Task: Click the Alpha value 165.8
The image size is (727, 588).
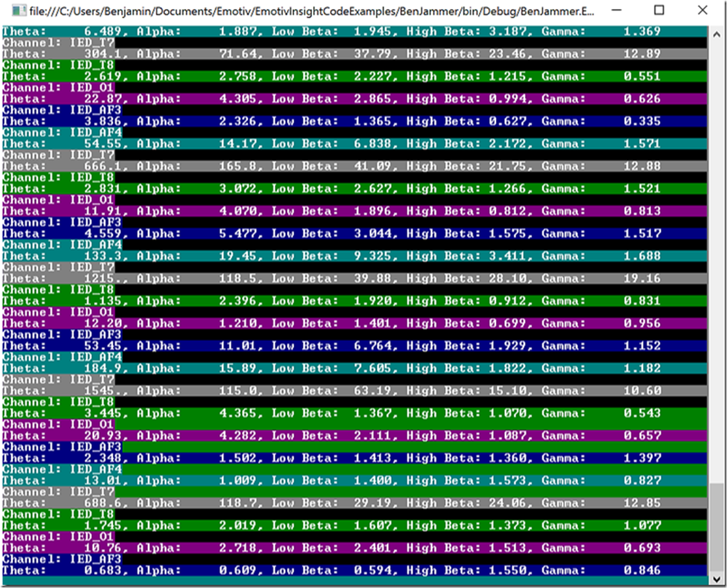Action: tap(238, 166)
